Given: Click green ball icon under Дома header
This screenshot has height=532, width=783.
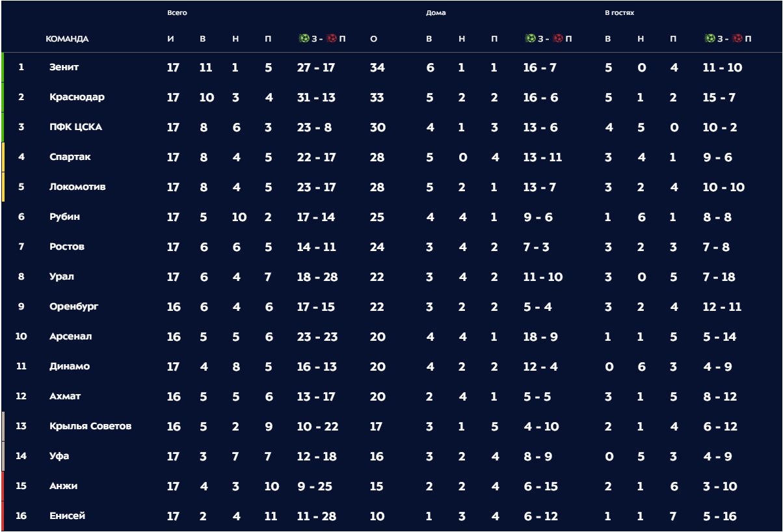Looking at the screenshot, I should [x=530, y=38].
